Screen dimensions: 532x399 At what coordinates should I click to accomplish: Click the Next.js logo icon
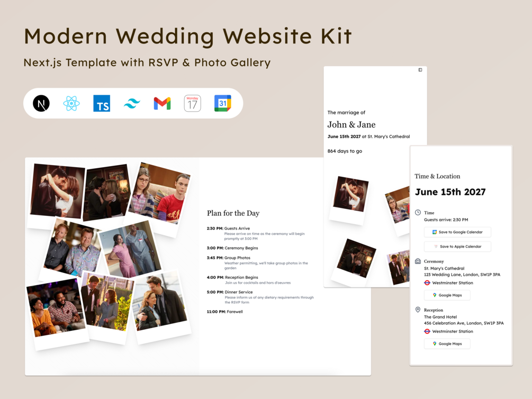41,104
